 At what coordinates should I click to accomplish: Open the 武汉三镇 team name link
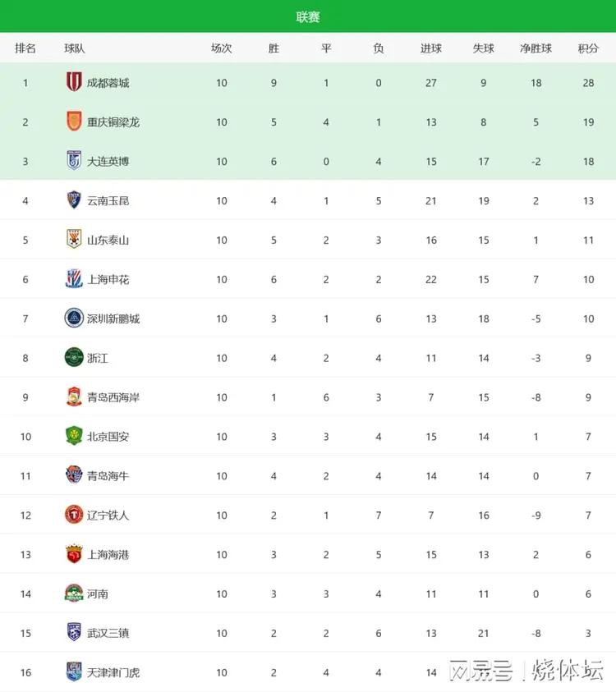pos(108,633)
